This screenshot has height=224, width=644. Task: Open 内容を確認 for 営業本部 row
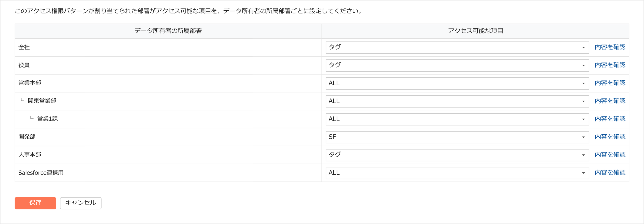click(x=610, y=83)
